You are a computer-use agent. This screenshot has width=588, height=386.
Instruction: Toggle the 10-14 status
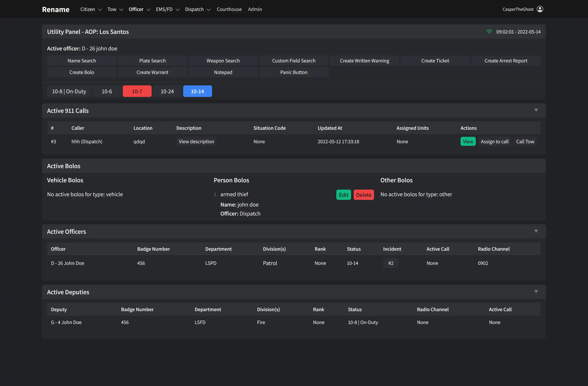click(197, 91)
